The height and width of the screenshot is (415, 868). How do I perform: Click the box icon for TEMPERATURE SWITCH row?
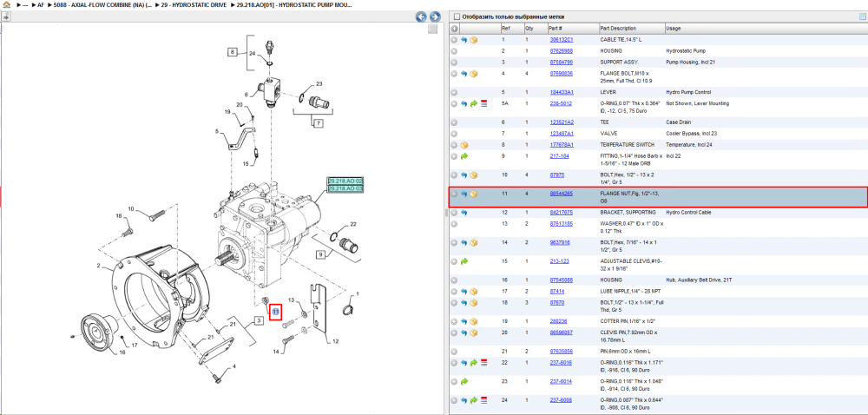point(464,145)
